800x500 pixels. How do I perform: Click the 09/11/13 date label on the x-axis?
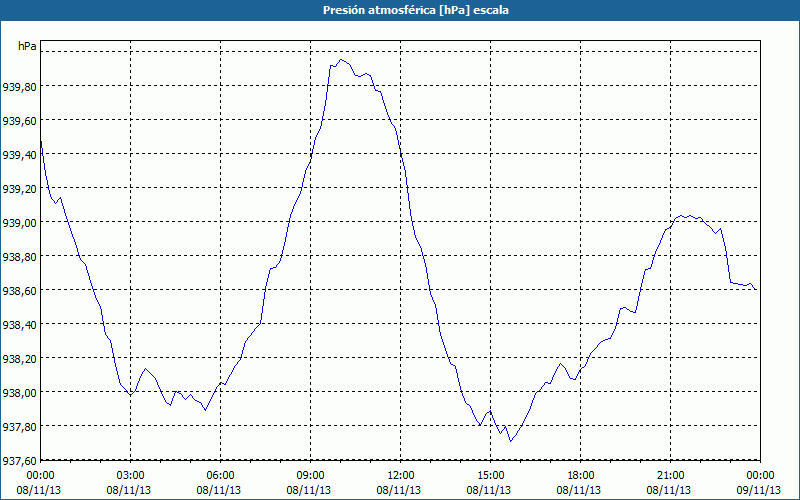click(759, 491)
